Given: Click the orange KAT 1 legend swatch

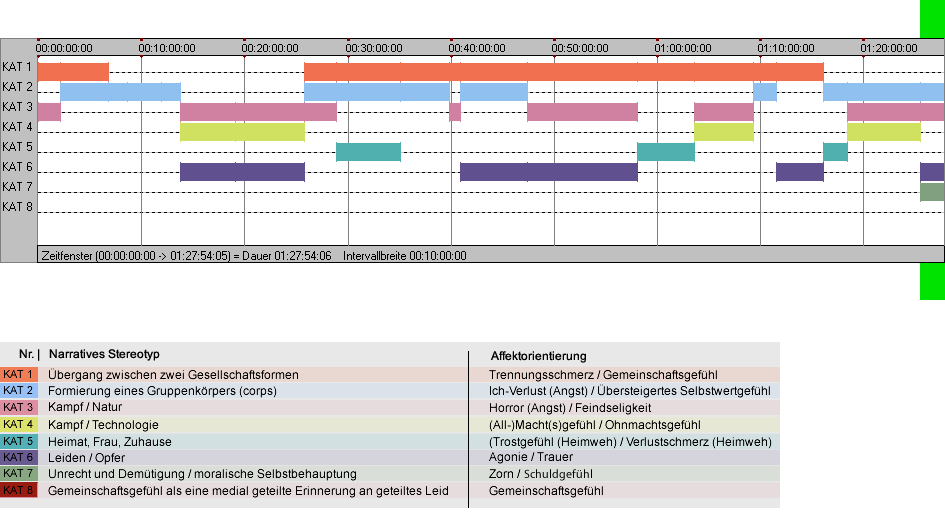Looking at the screenshot, I should (x=19, y=374).
